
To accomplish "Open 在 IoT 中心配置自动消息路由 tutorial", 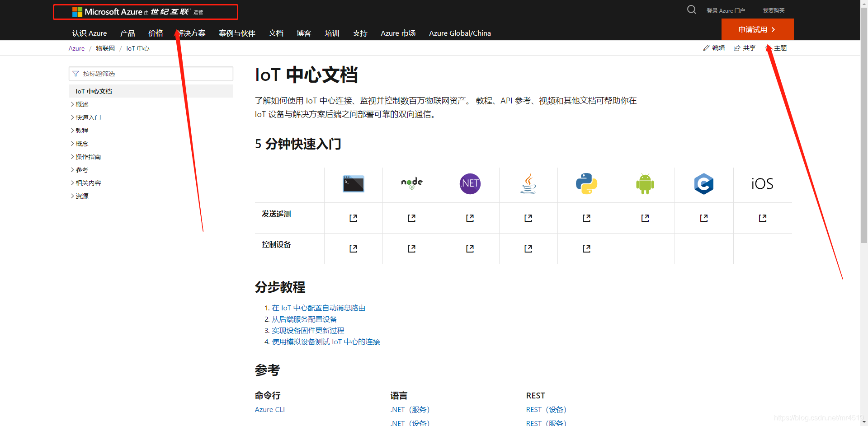I will tap(318, 308).
